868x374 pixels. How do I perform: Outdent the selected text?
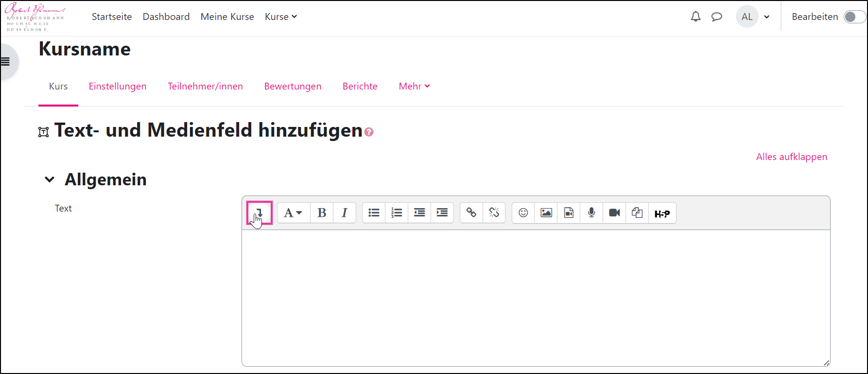(419, 213)
